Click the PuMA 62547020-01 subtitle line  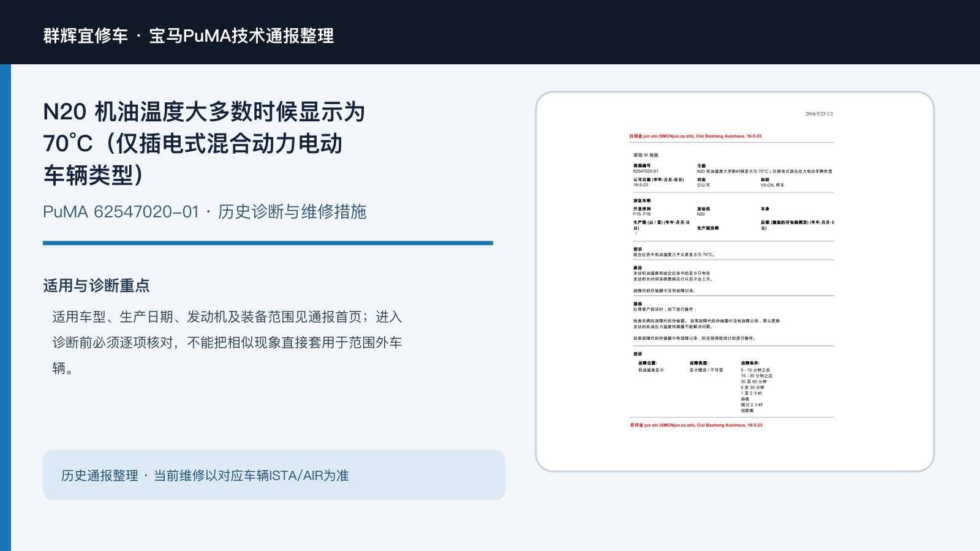205,212
